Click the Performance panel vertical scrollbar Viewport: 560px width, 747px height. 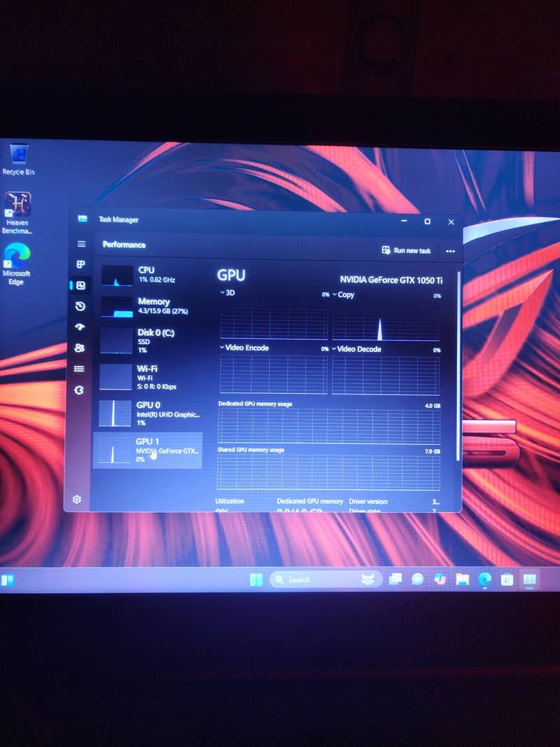(459, 364)
